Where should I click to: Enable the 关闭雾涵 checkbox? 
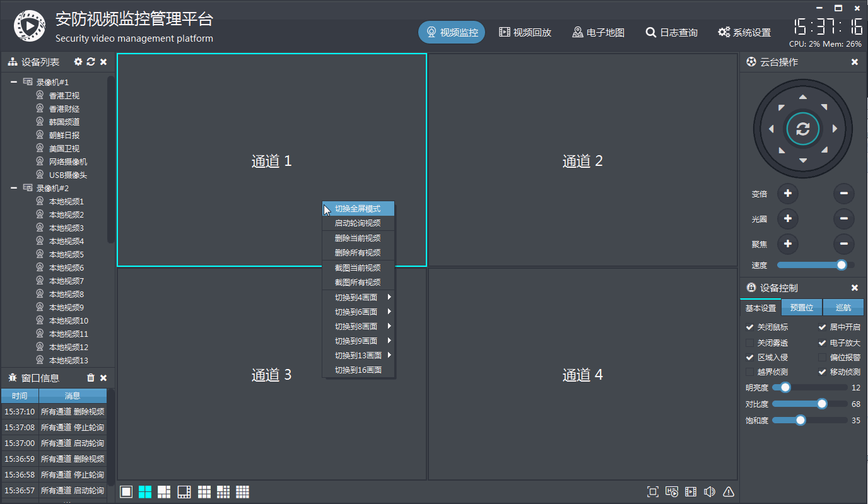coord(749,342)
